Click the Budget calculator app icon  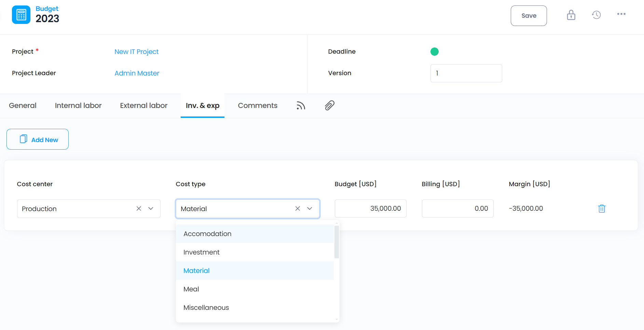click(x=21, y=15)
